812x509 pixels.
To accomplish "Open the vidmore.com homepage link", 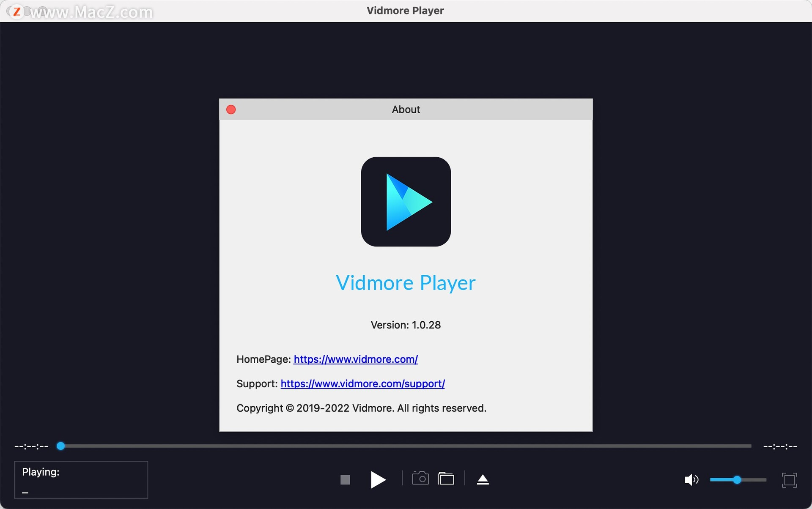I will pyautogui.click(x=356, y=359).
